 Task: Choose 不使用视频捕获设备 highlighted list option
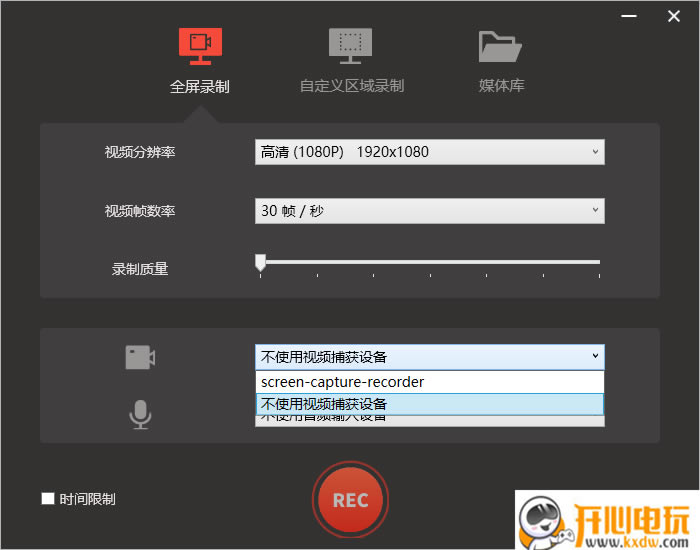(x=430, y=404)
